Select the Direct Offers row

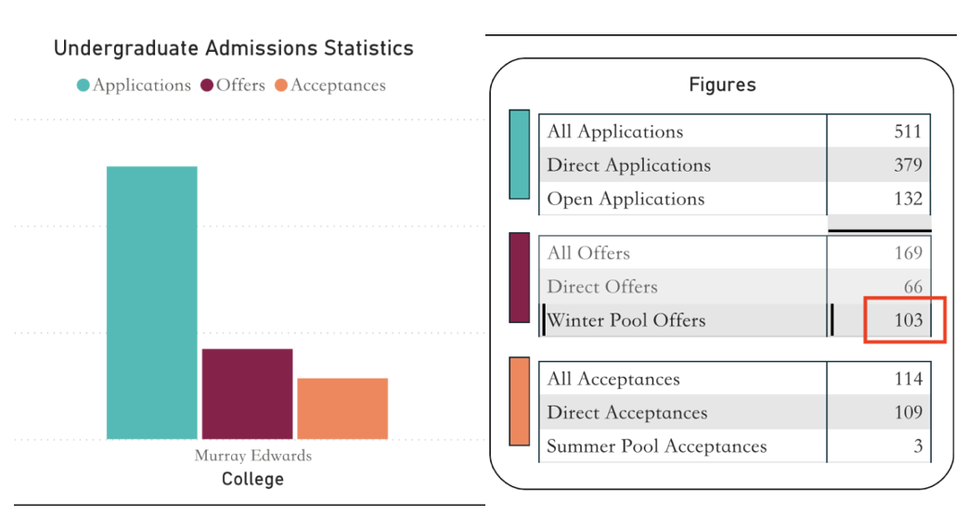point(602,287)
